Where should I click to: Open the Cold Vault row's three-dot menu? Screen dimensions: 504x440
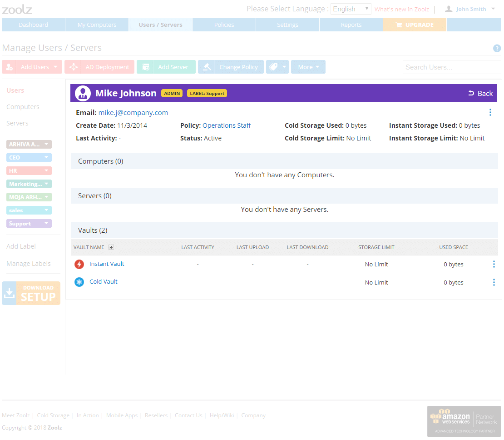click(x=494, y=282)
